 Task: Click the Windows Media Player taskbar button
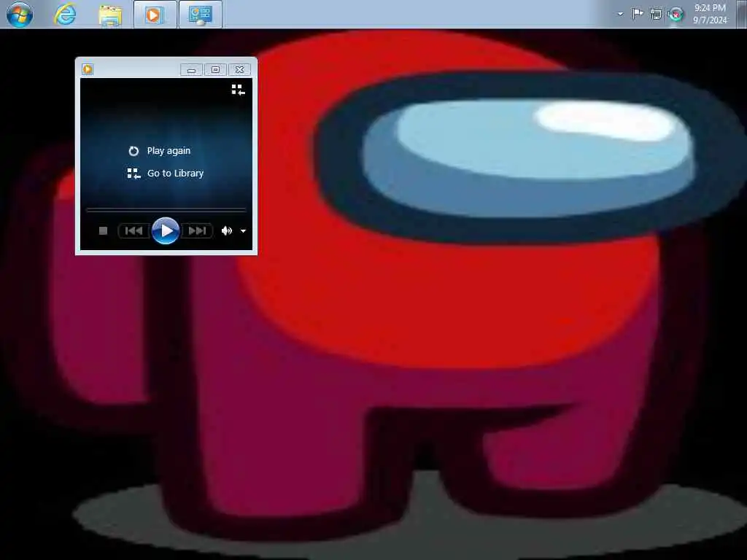(x=155, y=15)
